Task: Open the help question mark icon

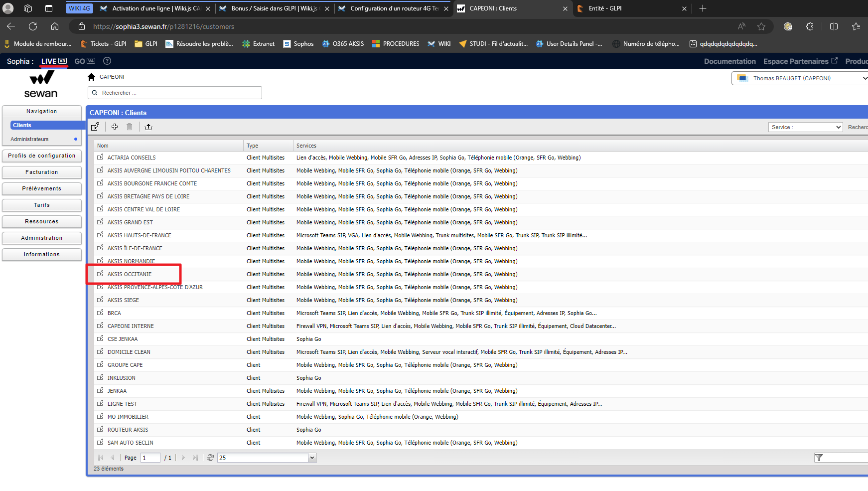Action: click(x=107, y=61)
